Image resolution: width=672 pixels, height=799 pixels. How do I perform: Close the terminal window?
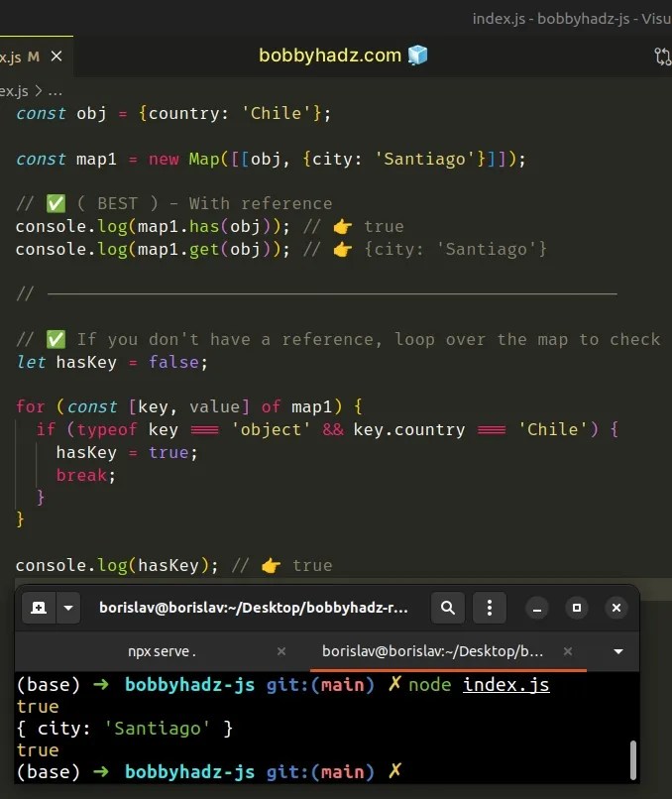click(616, 608)
